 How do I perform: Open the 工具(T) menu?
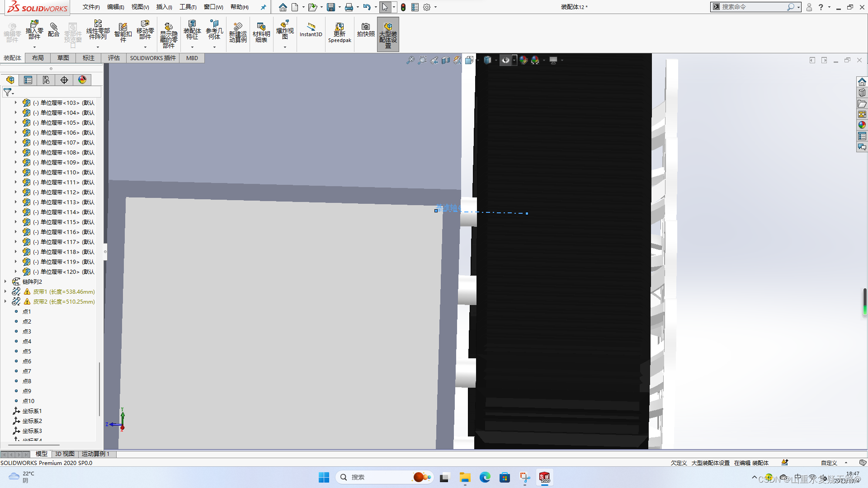[x=188, y=7]
